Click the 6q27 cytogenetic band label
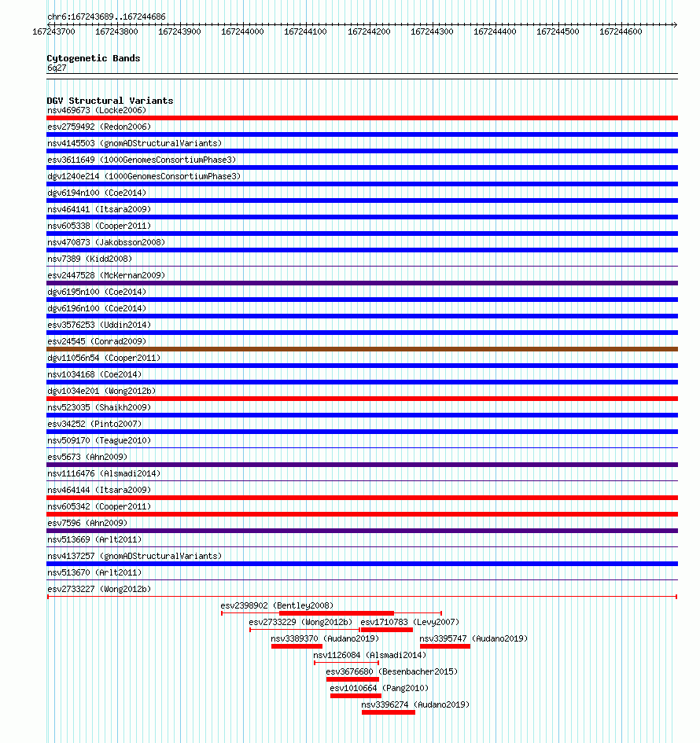 tap(57, 68)
